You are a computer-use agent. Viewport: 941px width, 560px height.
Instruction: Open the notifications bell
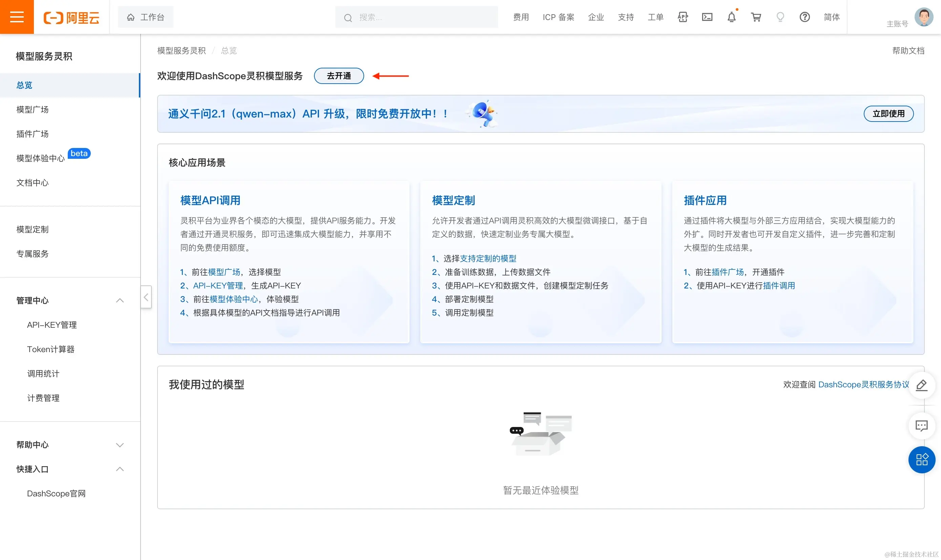tap(732, 17)
